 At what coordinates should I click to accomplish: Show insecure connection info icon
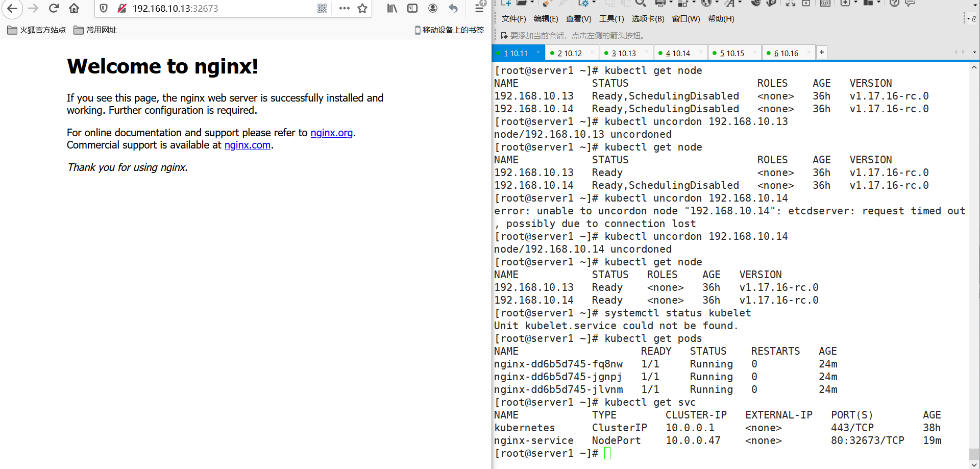click(x=122, y=8)
